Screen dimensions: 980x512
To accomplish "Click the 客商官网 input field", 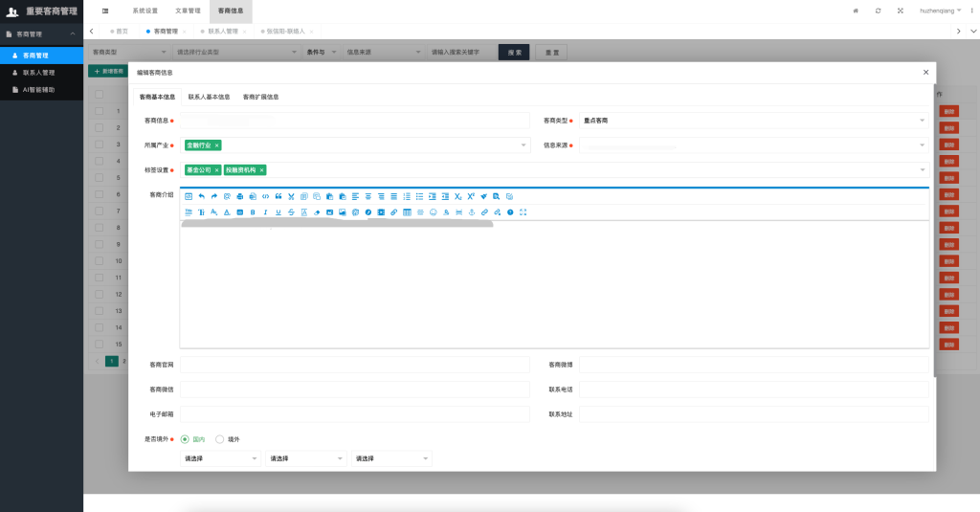I will point(354,365).
